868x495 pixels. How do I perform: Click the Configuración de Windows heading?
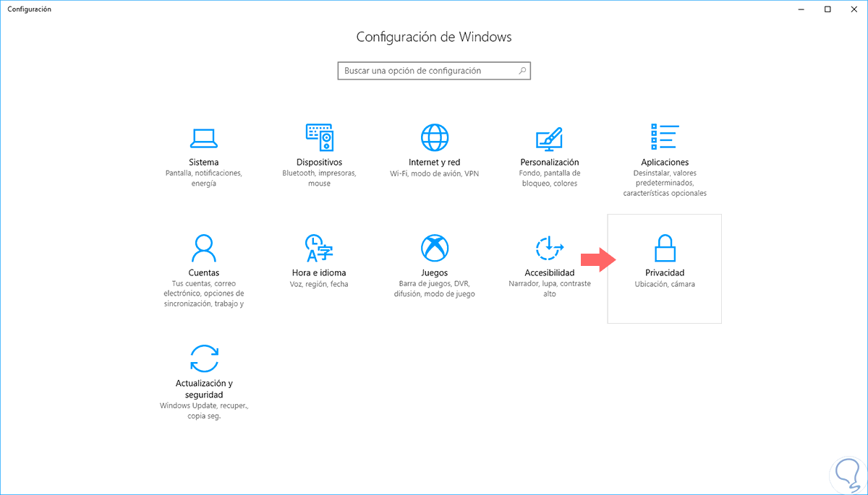pos(434,37)
